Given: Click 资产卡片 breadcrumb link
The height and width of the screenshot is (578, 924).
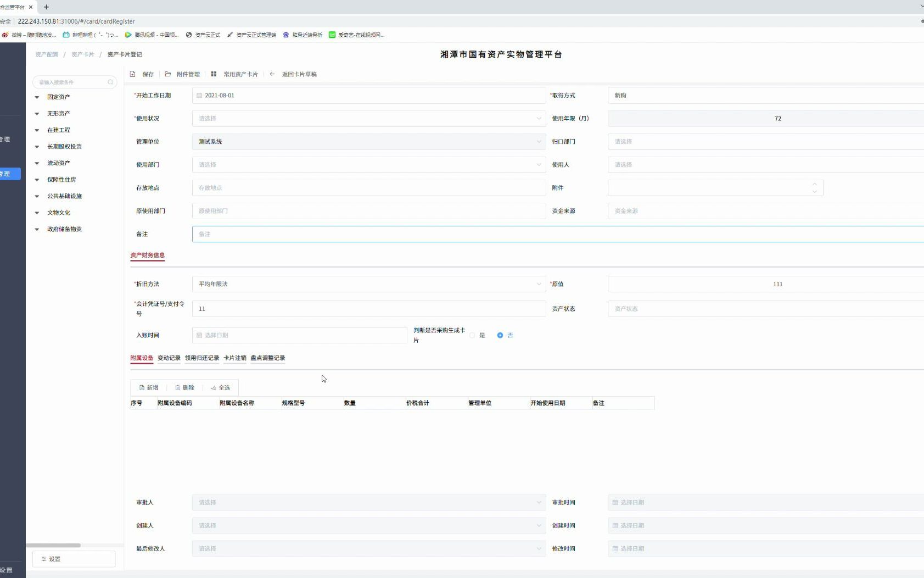Looking at the screenshot, I should pos(83,54).
